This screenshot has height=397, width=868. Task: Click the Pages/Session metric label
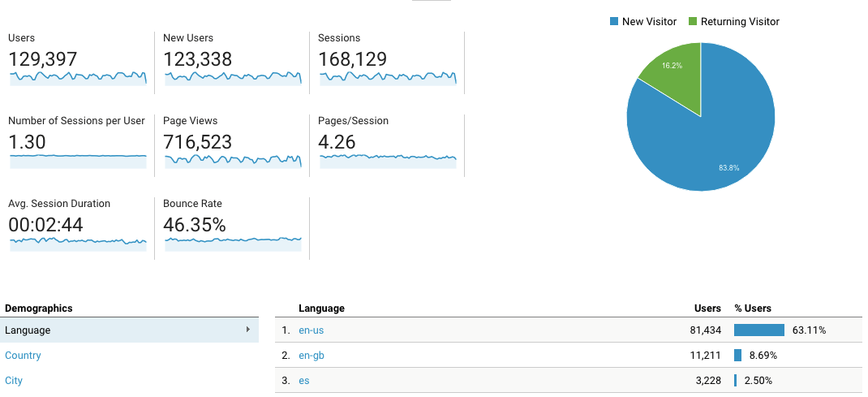(353, 121)
